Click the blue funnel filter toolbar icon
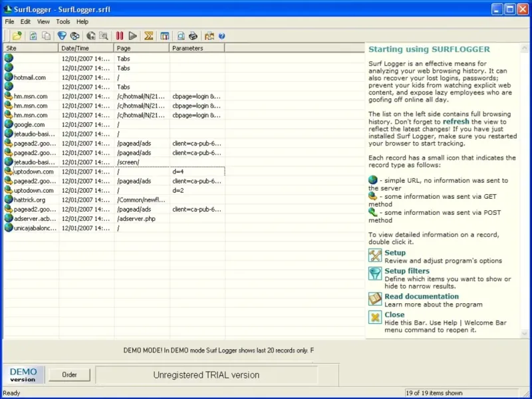The width and height of the screenshot is (532, 399). [x=62, y=36]
